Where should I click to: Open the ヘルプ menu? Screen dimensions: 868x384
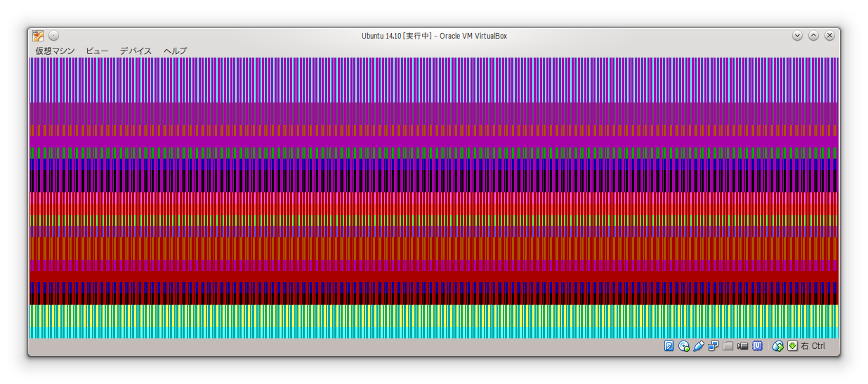click(175, 51)
